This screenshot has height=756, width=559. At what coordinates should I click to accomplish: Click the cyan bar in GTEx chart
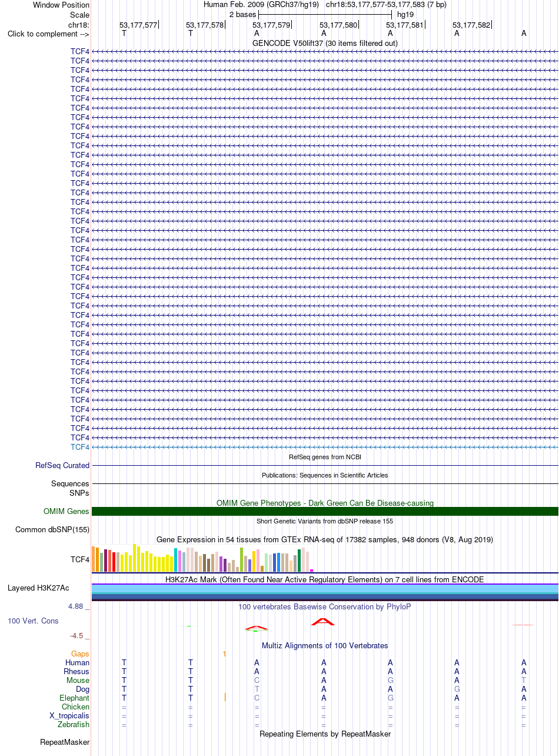coord(176,559)
